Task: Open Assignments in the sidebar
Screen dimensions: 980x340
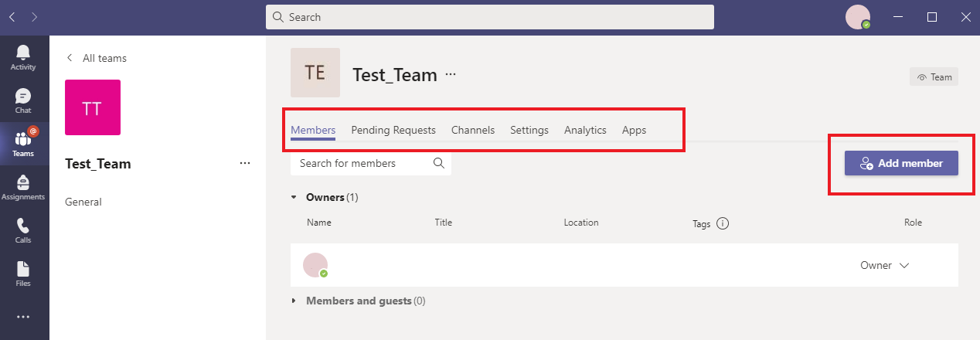Action: [x=23, y=187]
